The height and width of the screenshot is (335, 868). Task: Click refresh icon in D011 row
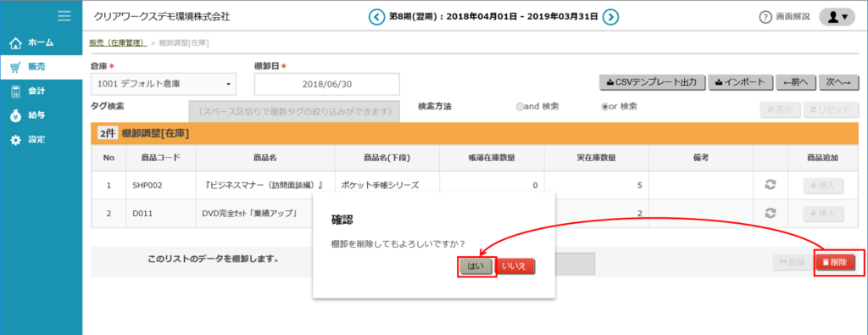point(769,213)
